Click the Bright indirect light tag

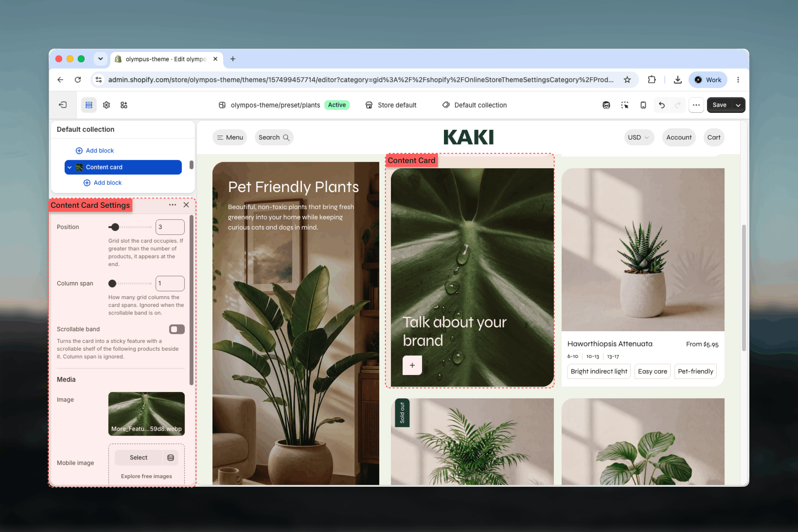coord(598,372)
